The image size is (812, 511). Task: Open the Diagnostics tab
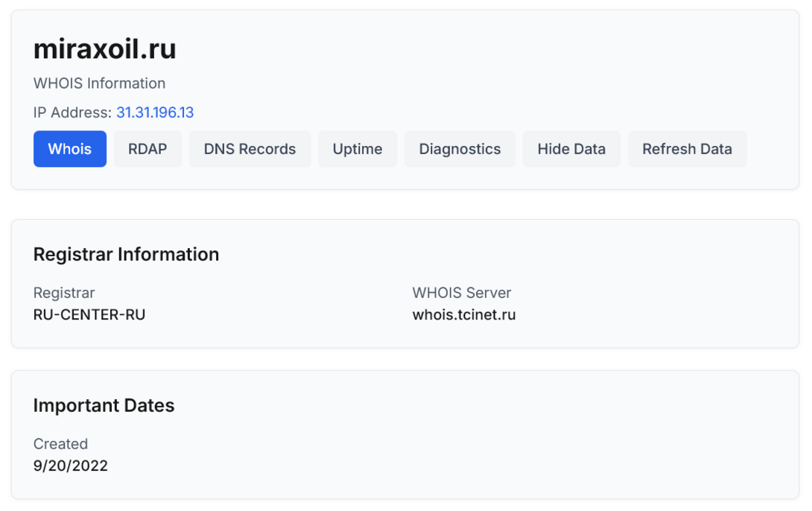coord(460,149)
